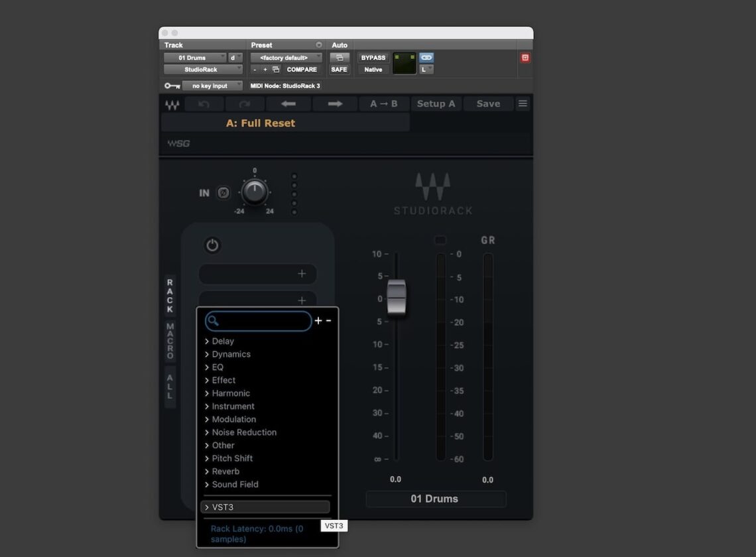
Task: Click the Undo icon in plugin toolbar
Action: pyautogui.click(x=205, y=103)
